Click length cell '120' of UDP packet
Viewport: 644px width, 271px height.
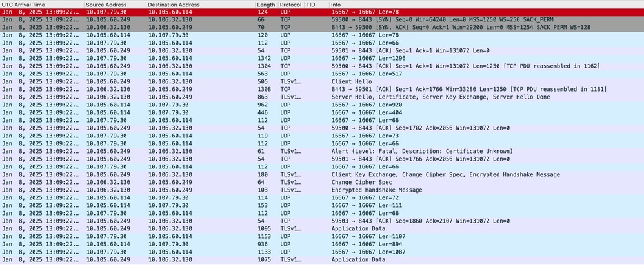click(x=263, y=35)
